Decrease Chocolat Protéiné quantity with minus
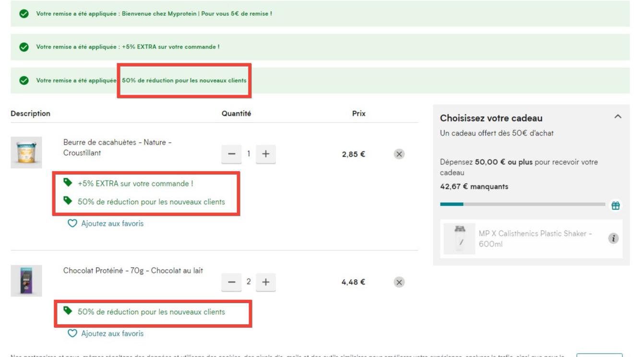Viewport: 644px width, 357px height. click(231, 283)
